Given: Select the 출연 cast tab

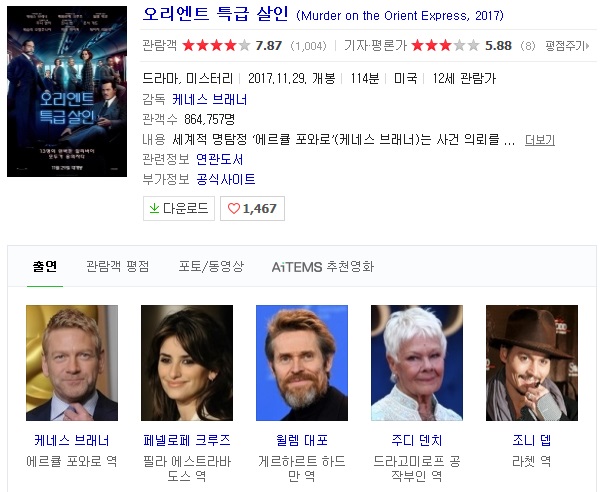Looking at the screenshot, I should [x=45, y=266].
